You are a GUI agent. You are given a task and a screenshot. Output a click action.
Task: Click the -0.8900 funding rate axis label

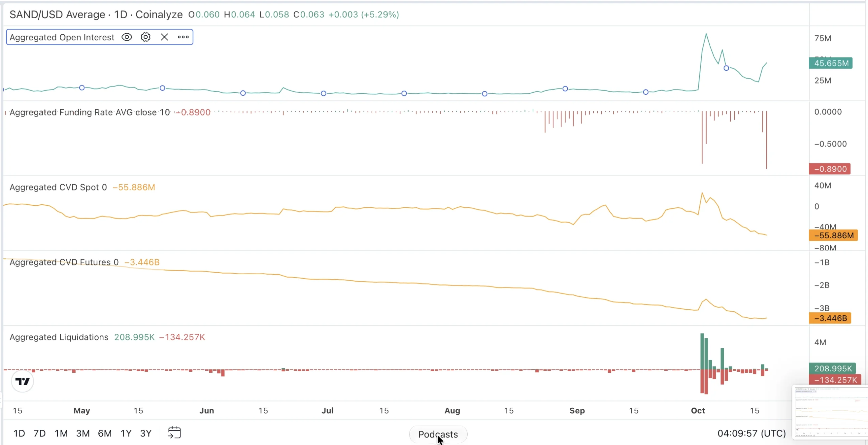(830, 169)
